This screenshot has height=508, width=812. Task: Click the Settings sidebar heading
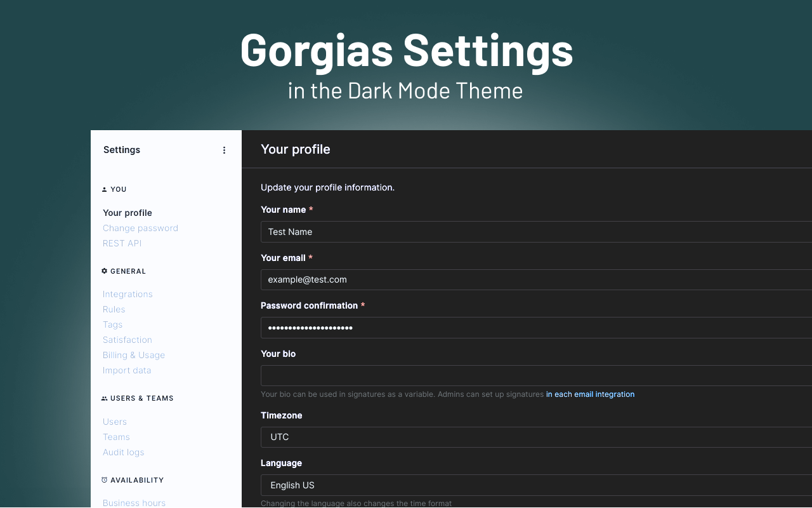[x=122, y=150]
